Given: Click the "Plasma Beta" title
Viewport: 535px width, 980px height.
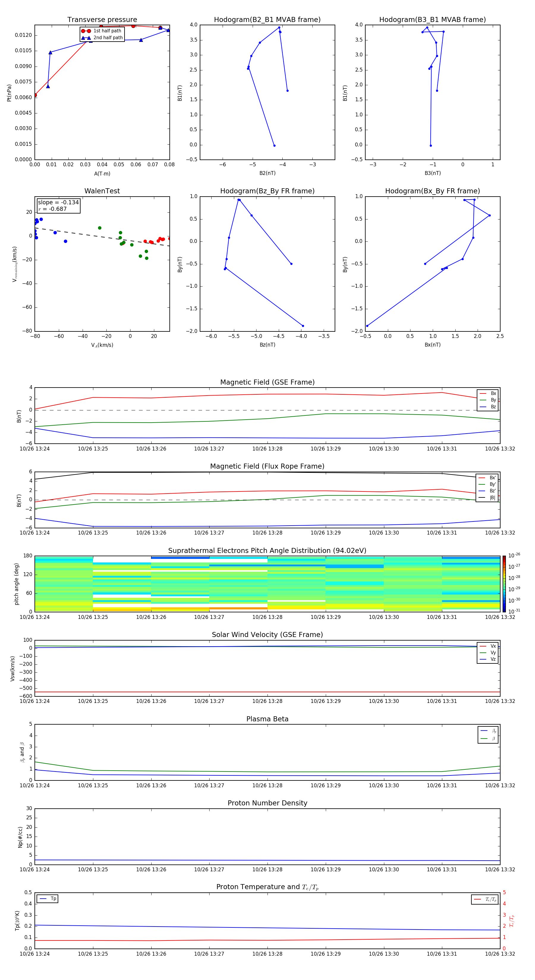Looking at the screenshot, I should click(267, 719).
